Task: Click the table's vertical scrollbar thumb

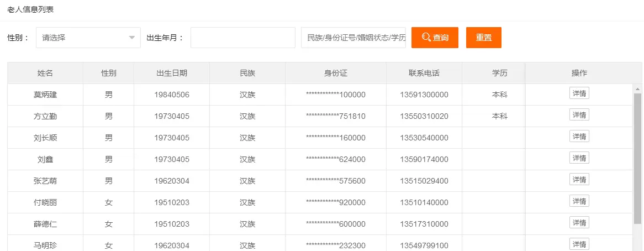Action: click(x=637, y=158)
